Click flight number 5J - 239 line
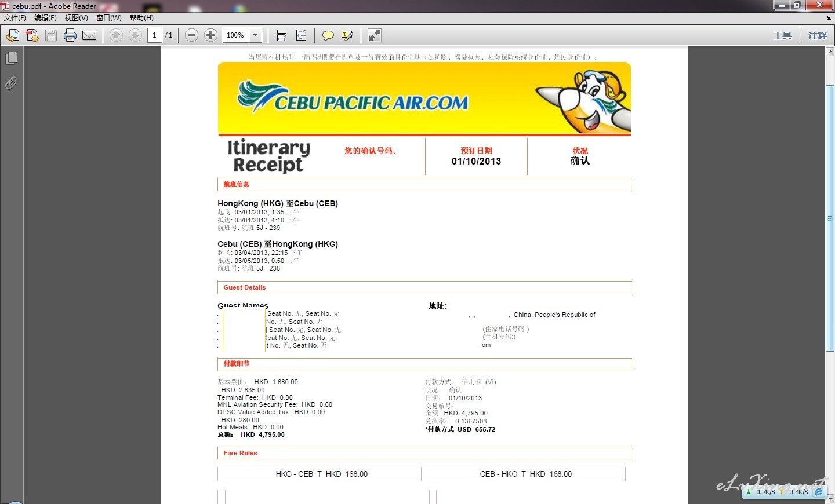 click(x=249, y=228)
